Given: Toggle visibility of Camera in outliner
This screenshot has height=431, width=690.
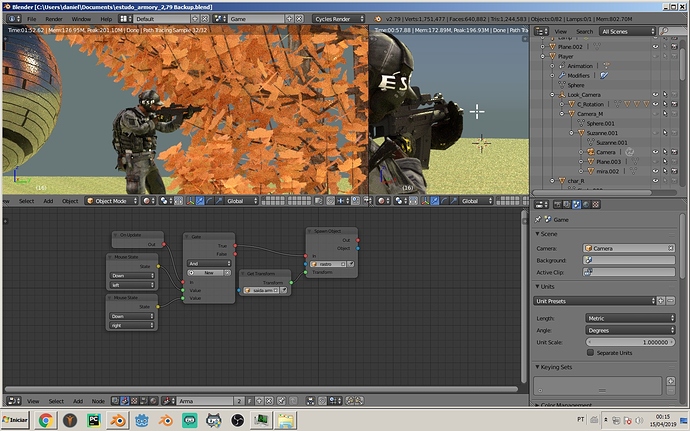Looking at the screenshot, I should pyautogui.click(x=655, y=152).
